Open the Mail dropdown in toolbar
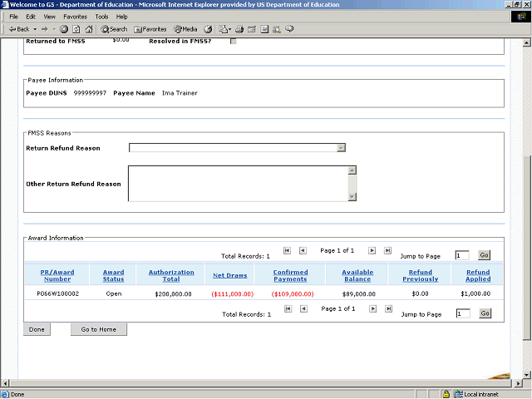The width and height of the screenshot is (532, 399). [226, 29]
